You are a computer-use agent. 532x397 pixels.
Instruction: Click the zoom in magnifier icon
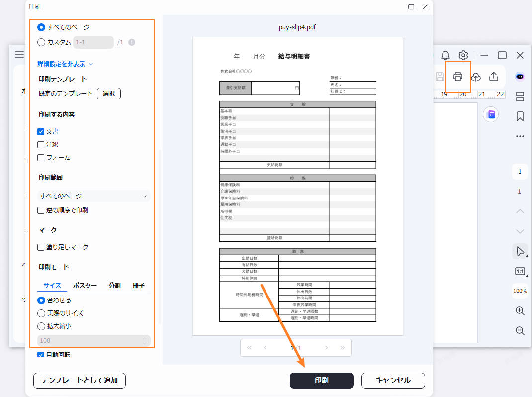click(x=520, y=310)
